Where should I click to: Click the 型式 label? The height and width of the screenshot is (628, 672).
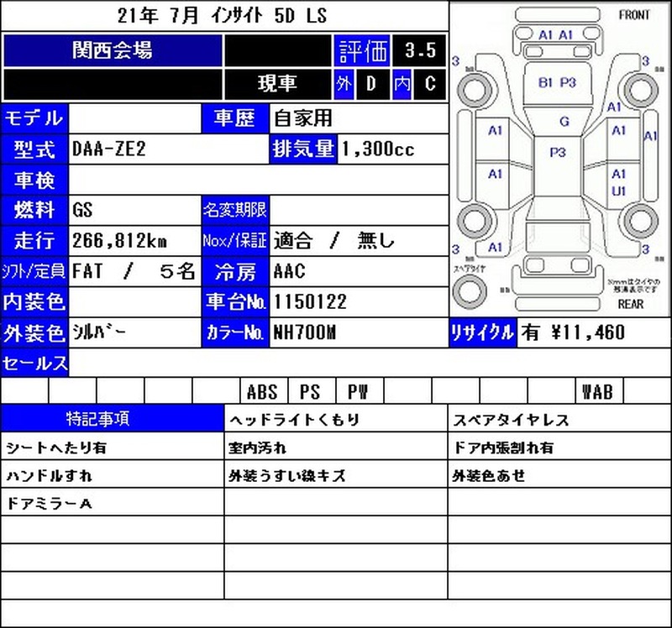[x=34, y=149]
